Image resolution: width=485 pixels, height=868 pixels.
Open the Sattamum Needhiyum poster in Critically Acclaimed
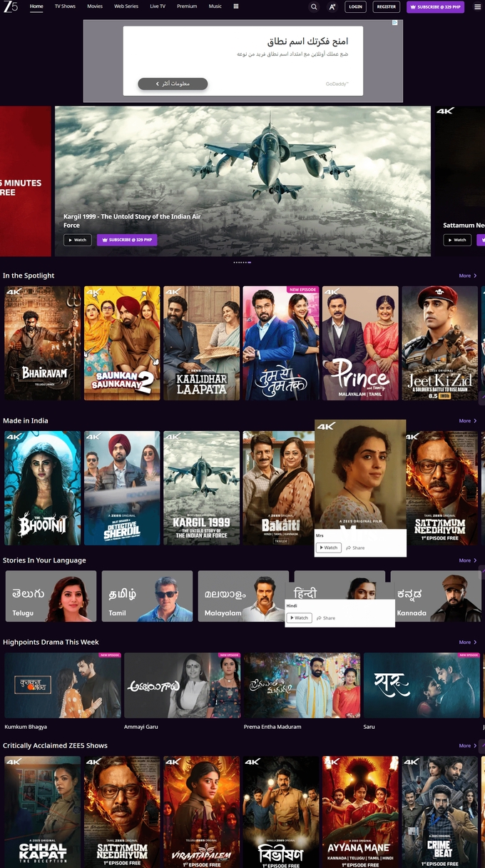coord(122,812)
